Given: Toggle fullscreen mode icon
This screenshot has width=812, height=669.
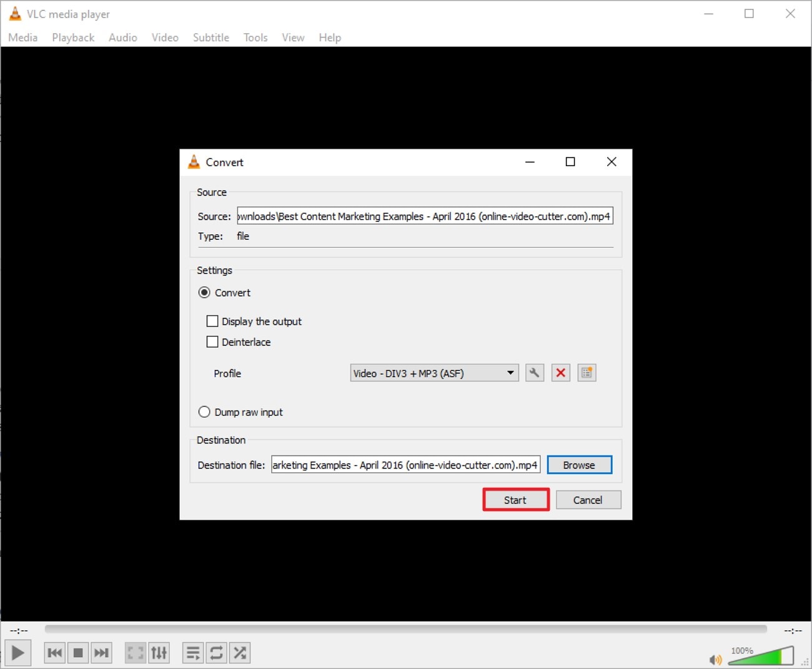Looking at the screenshot, I should click(x=135, y=652).
